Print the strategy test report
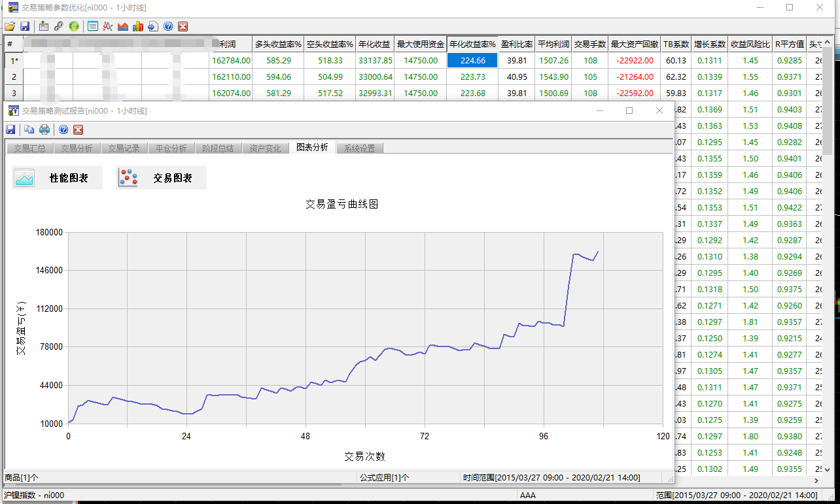 [44, 129]
